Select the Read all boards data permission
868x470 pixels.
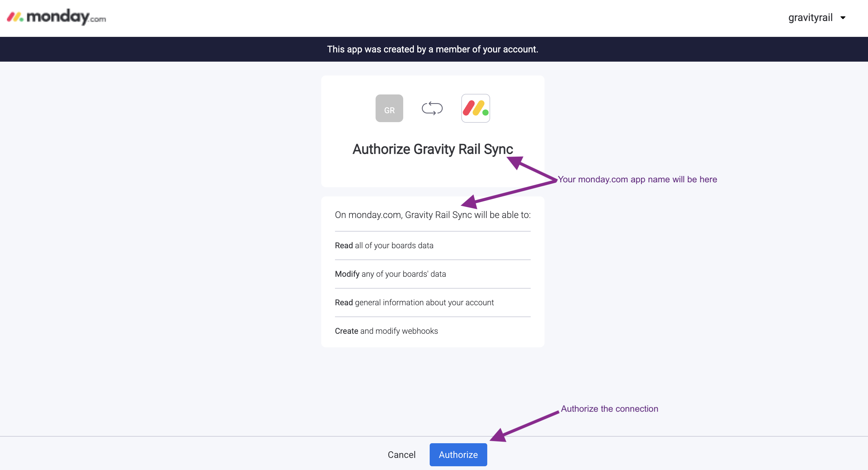(x=384, y=245)
